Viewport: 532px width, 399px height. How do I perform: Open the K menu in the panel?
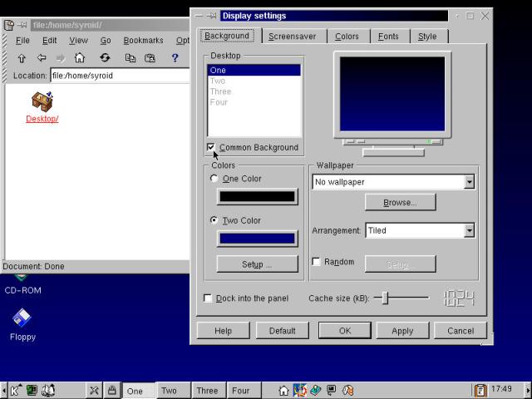pos(15,390)
